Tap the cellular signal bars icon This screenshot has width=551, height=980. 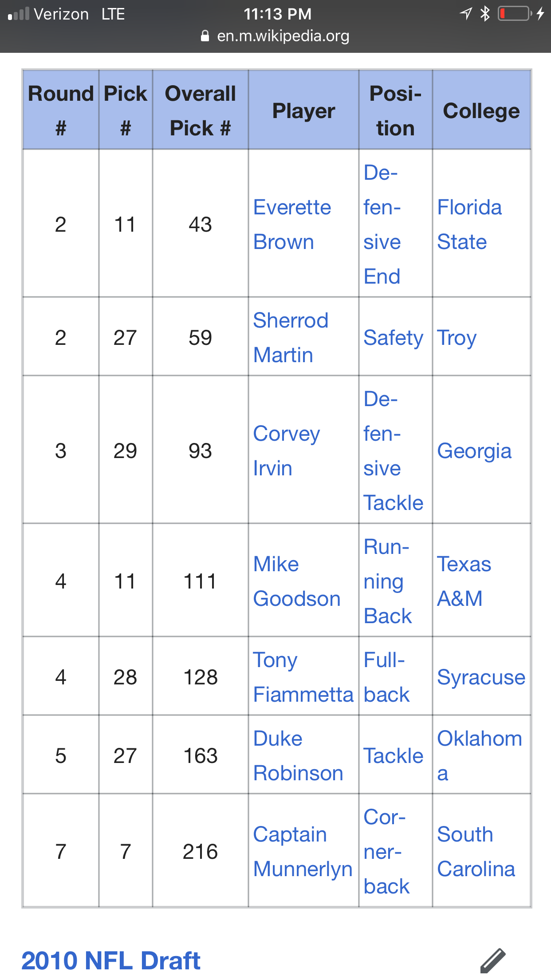pyautogui.click(x=19, y=14)
